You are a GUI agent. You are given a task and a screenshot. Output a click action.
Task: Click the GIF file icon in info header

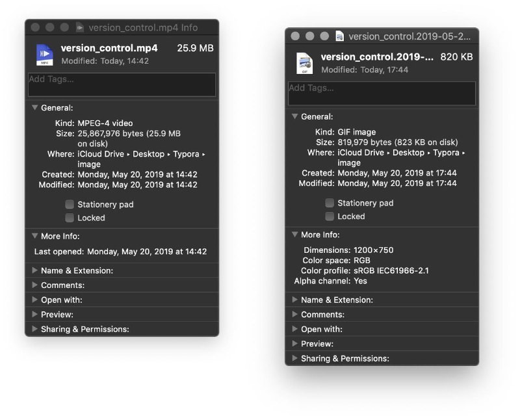tap(305, 63)
